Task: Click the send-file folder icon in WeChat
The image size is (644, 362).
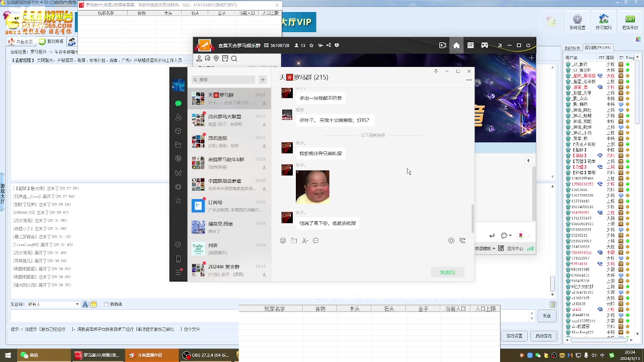Action: point(294,241)
